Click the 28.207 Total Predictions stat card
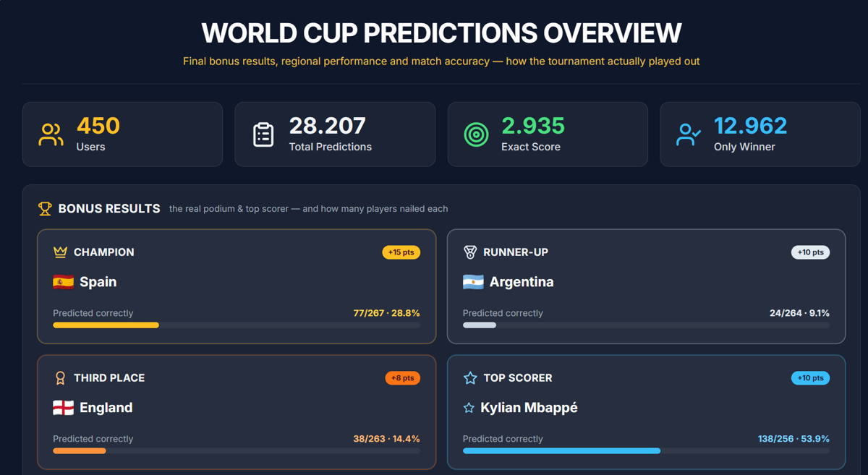 click(335, 134)
